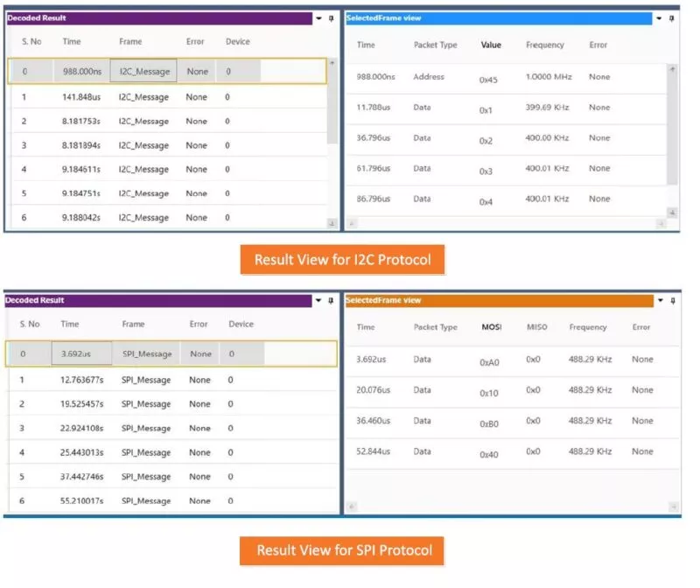The width and height of the screenshot is (700, 588).
Task: Click scroll-down arrow in I2C SelectedFrame view
Action: click(672, 212)
